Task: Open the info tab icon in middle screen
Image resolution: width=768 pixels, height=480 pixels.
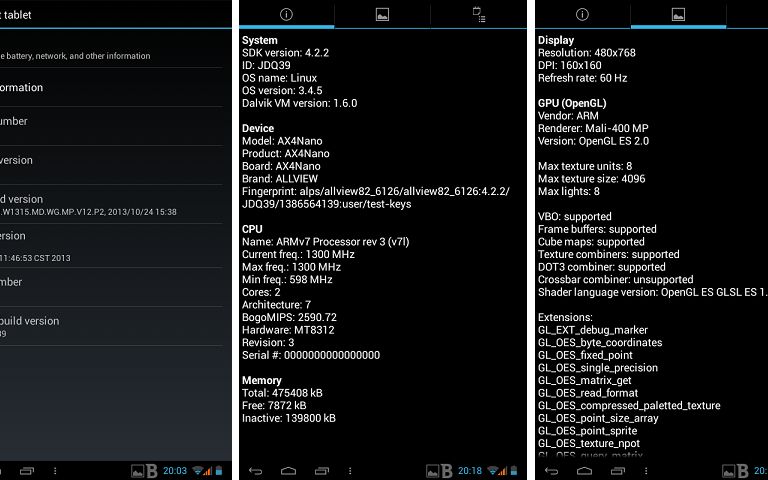Action: coord(286,14)
